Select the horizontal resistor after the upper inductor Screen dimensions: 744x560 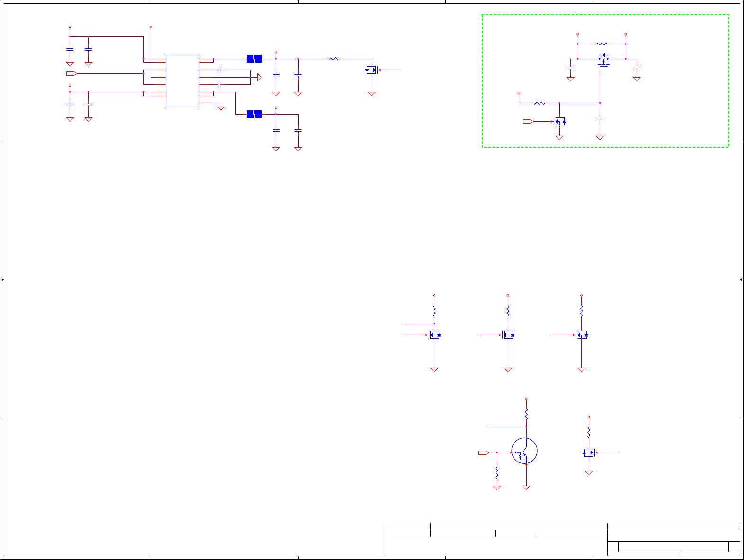pyautogui.click(x=333, y=59)
